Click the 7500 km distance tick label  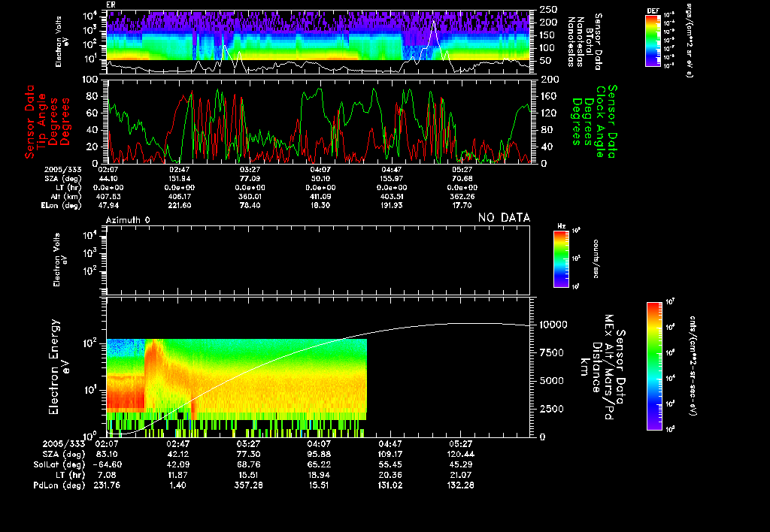click(551, 352)
